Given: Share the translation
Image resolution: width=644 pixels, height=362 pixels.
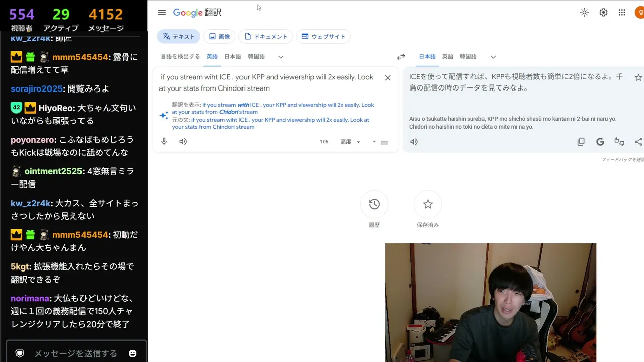Looking at the screenshot, I should click(x=638, y=142).
